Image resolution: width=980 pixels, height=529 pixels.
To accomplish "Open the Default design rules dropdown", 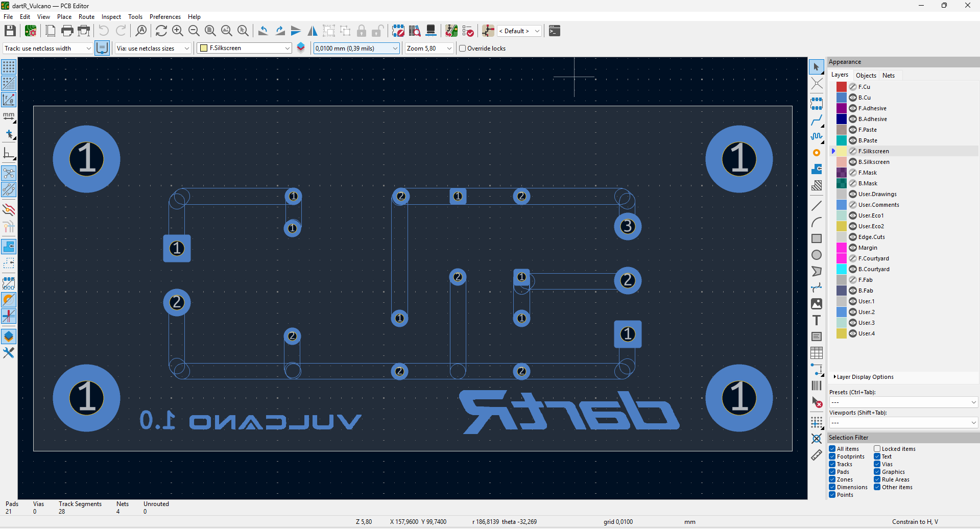I will (x=519, y=31).
